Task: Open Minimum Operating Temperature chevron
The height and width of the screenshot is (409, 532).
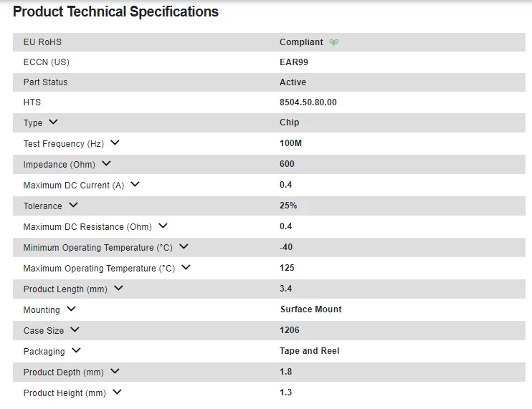Action: pyautogui.click(x=184, y=247)
